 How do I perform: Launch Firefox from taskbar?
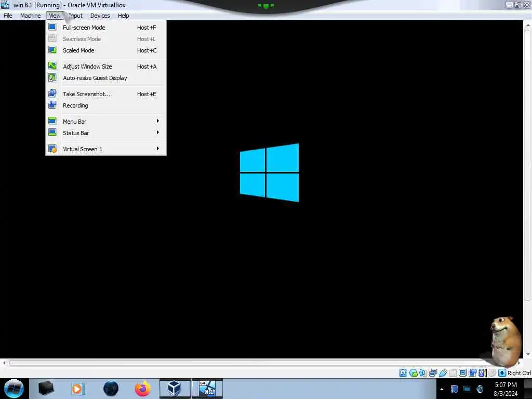142,389
